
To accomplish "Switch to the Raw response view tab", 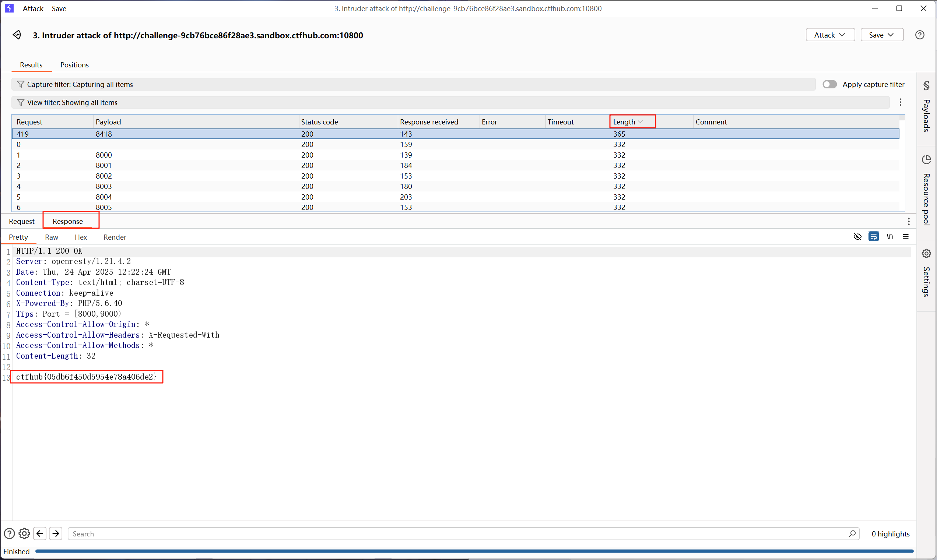I will pyautogui.click(x=51, y=237).
